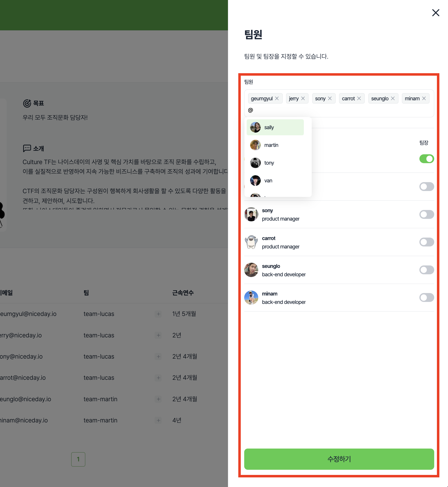Enable the 팀장 switch for minam
The image size is (448, 487).
click(x=427, y=297)
